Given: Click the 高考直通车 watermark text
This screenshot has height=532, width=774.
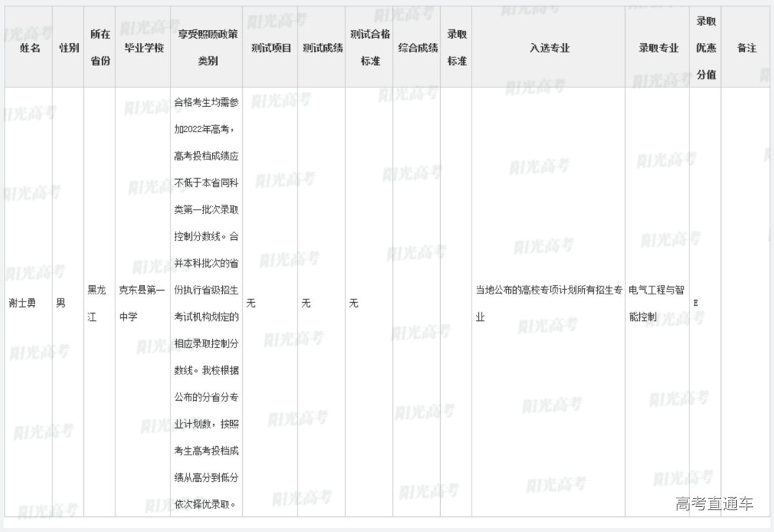Looking at the screenshot, I should click(714, 504).
